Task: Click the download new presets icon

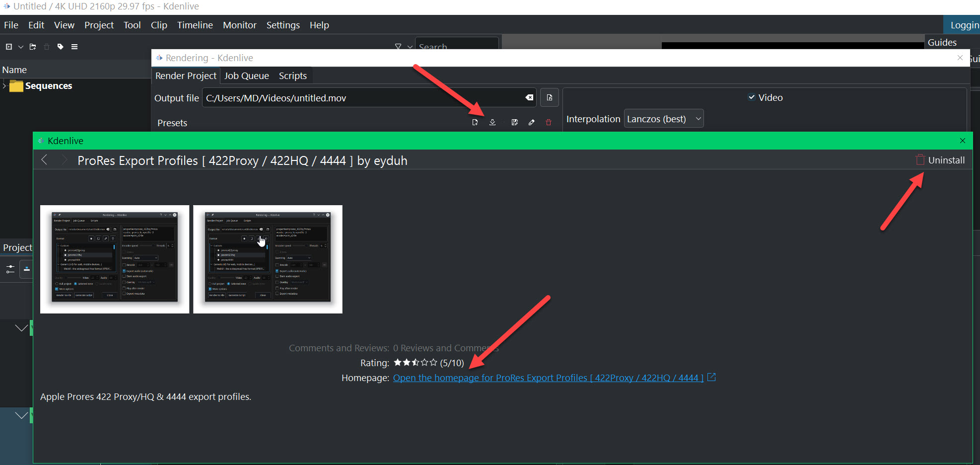Action: pyautogui.click(x=492, y=122)
